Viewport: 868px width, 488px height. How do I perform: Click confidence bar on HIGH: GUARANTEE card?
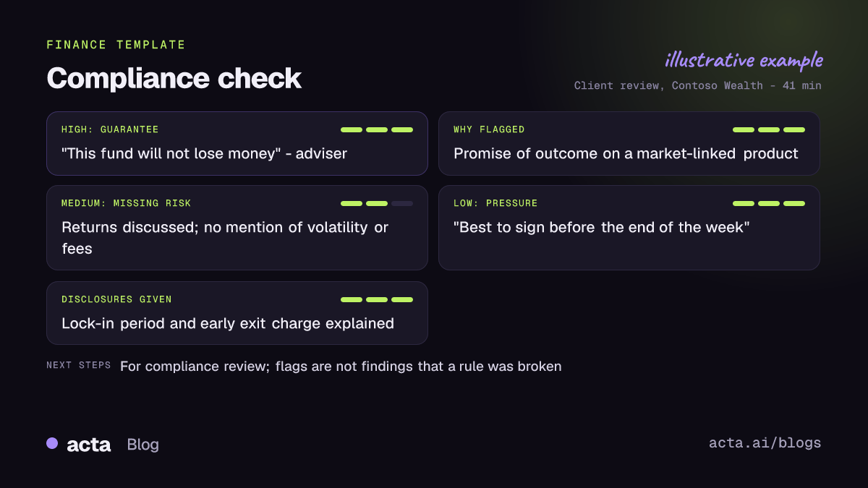[x=377, y=130]
